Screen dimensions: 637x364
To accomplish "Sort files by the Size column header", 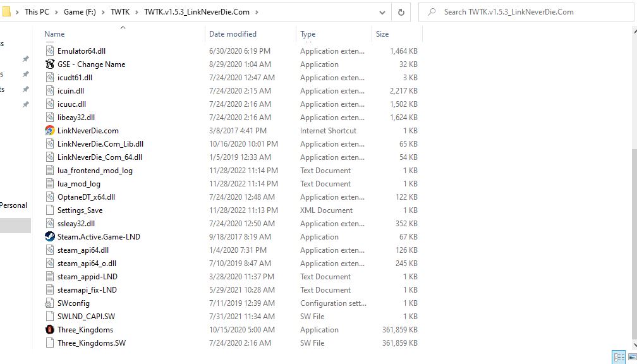I will tap(382, 34).
